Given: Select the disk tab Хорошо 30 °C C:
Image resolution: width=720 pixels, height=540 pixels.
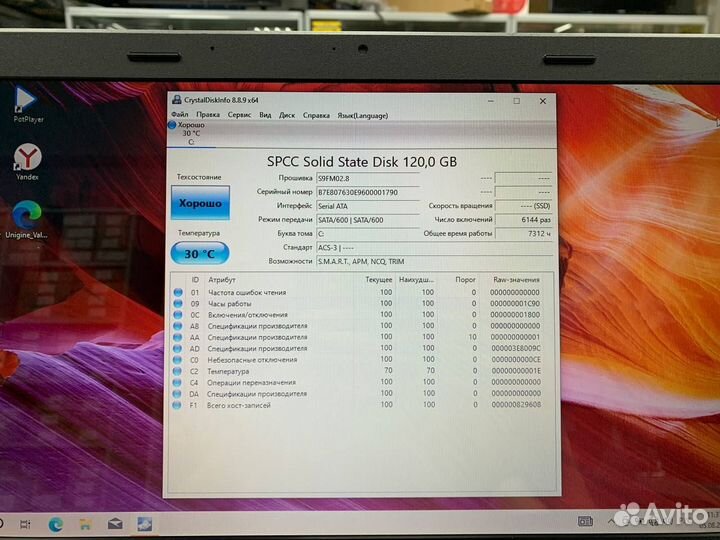Looking at the screenshot, I should pyautogui.click(x=191, y=134).
